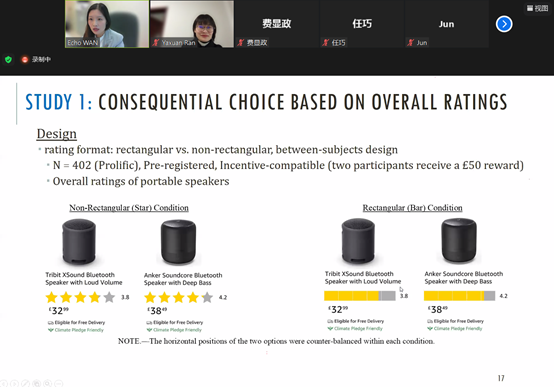Click the red recording indicator icon

[25, 59]
